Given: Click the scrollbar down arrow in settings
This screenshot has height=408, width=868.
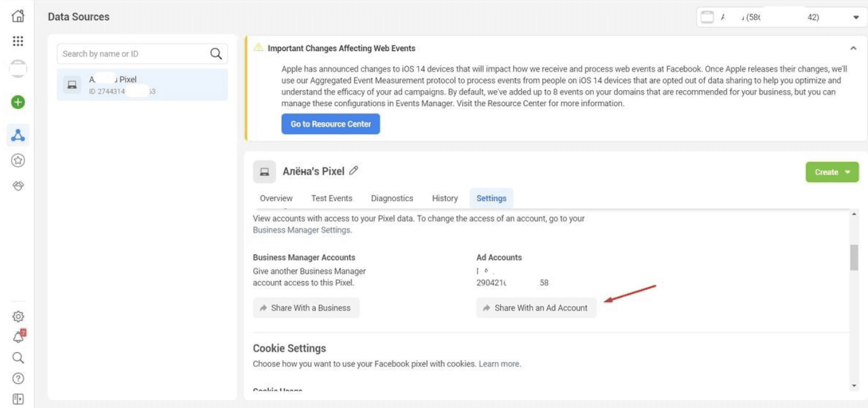Looking at the screenshot, I should click(854, 386).
